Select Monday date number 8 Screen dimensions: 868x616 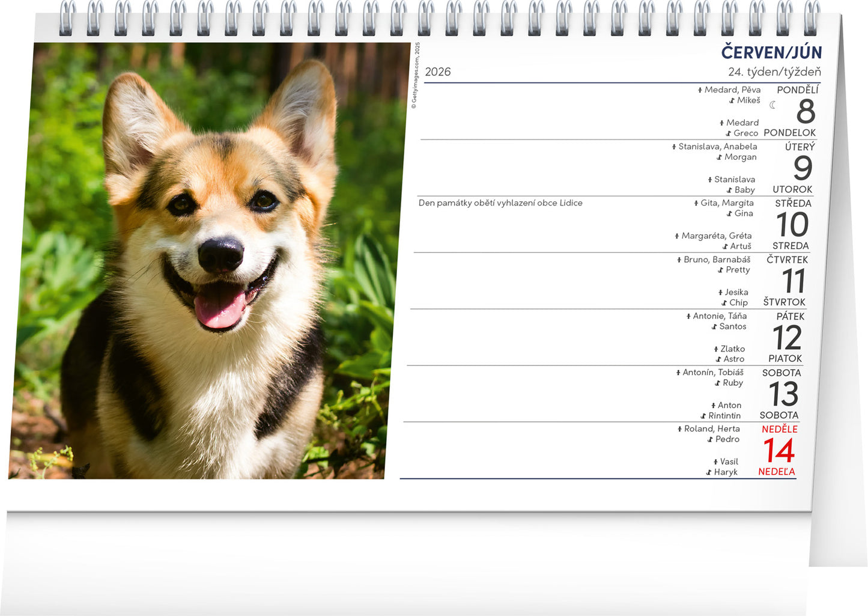click(x=806, y=112)
